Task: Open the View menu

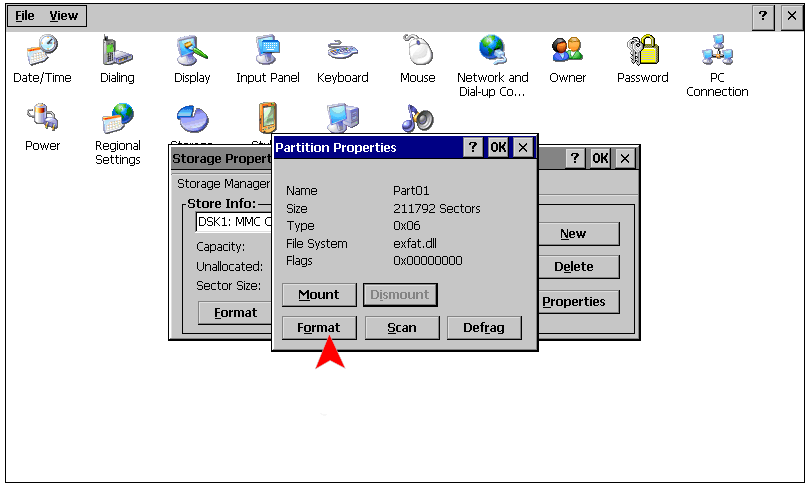Action: [64, 16]
